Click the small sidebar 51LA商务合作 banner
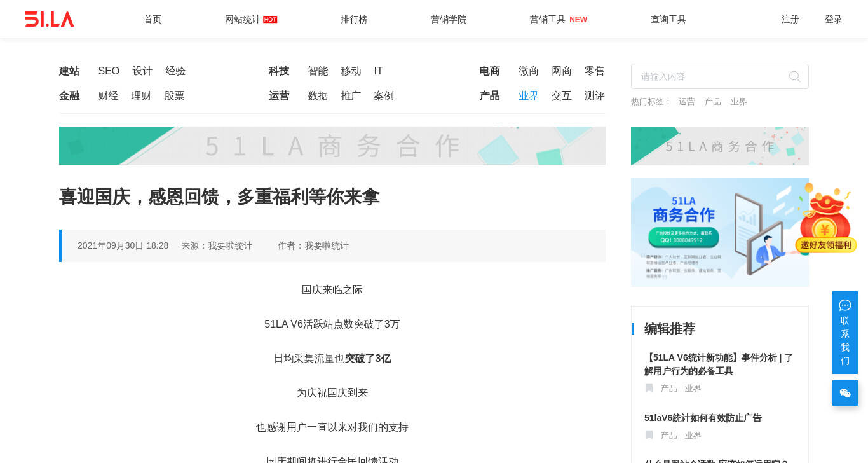 [x=720, y=146]
